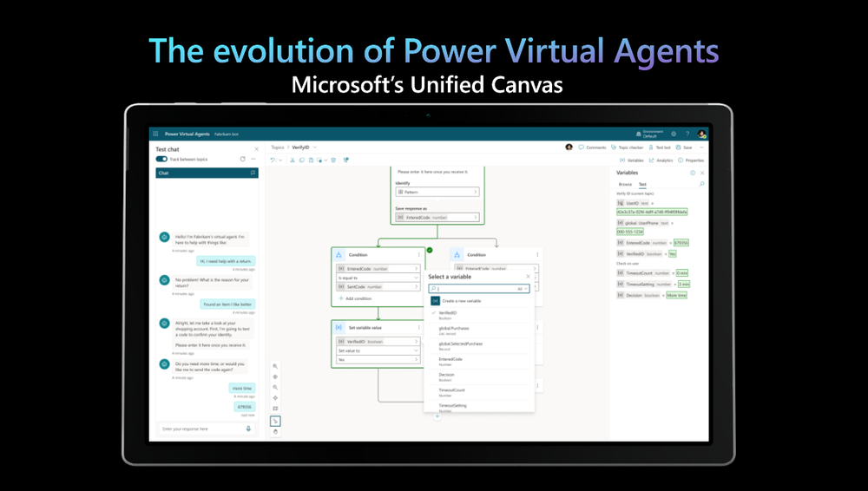Open the Properties pane
The image size is (868, 491).
click(x=691, y=160)
